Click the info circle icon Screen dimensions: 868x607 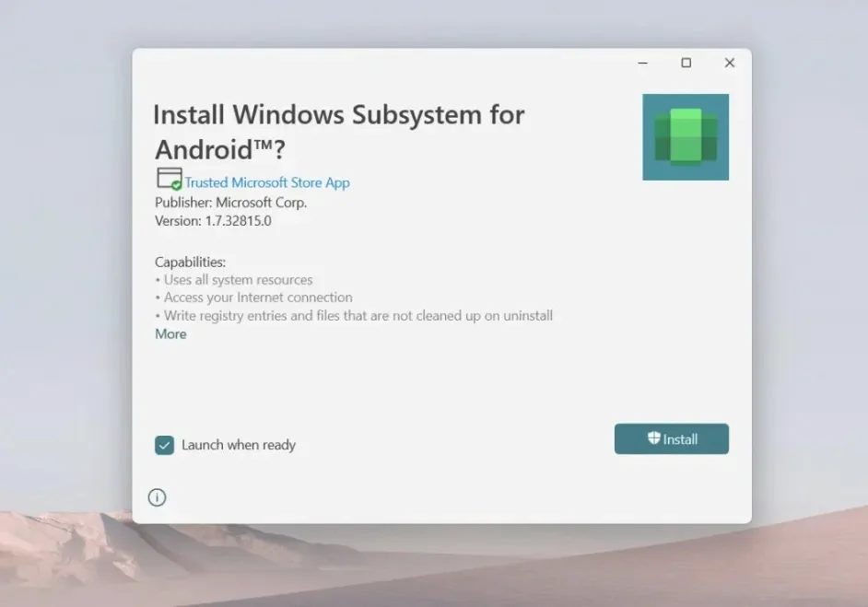158,497
